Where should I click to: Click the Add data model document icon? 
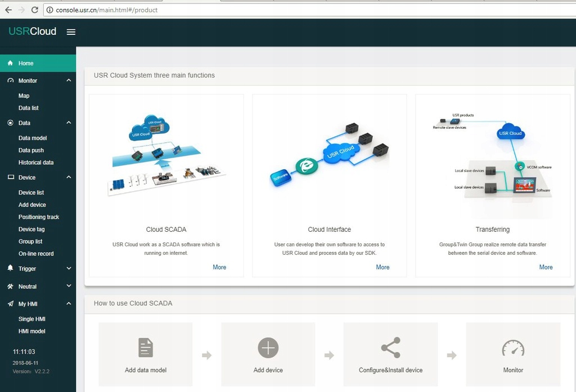(146, 348)
